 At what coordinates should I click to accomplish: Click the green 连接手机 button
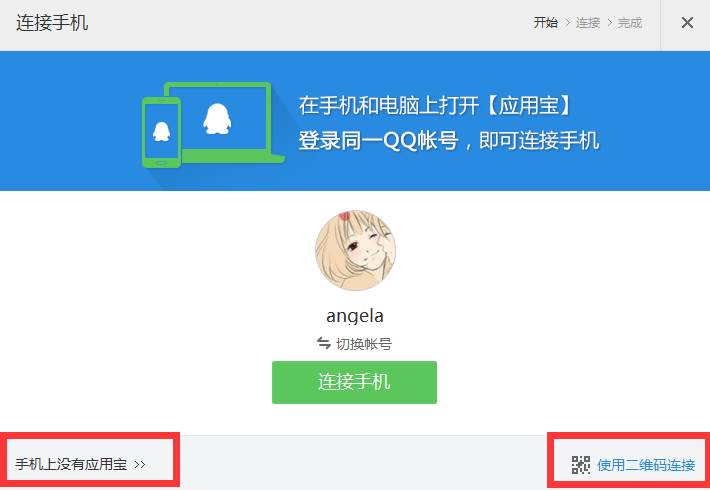tap(354, 382)
